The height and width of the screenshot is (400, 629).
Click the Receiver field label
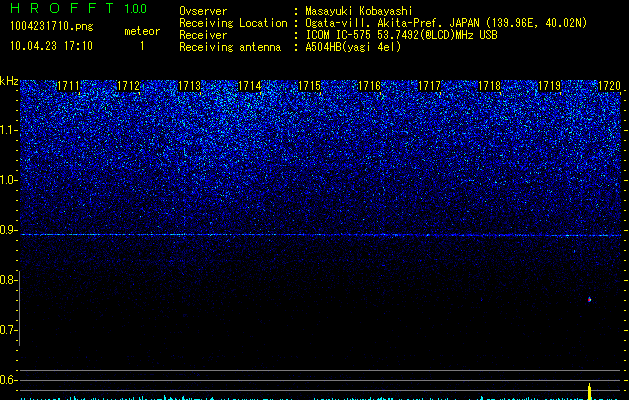point(203,35)
